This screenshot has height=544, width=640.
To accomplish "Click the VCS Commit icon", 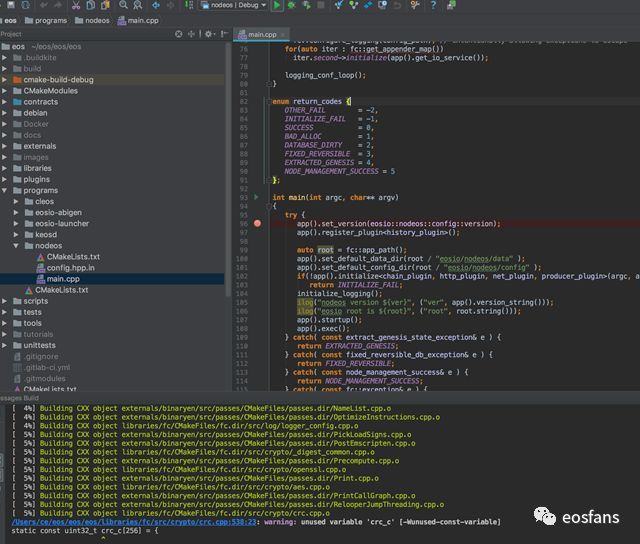I will click(x=353, y=5).
